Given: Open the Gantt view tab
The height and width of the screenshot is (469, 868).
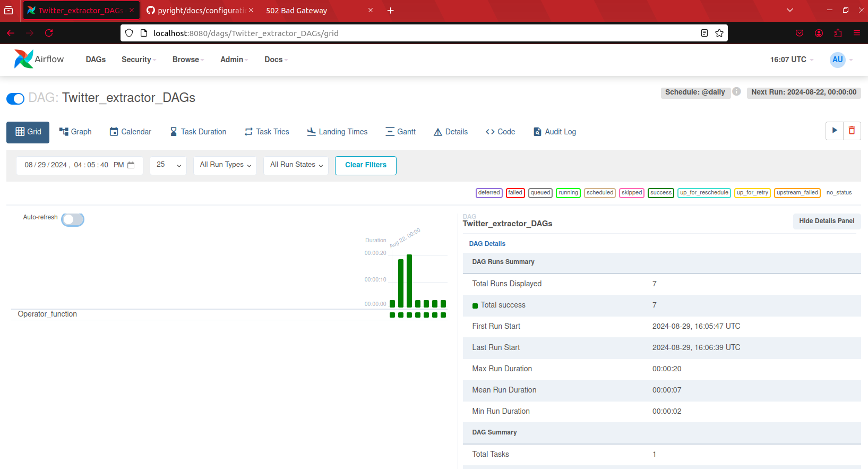Looking at the screenshot, I should pos(401,132).
